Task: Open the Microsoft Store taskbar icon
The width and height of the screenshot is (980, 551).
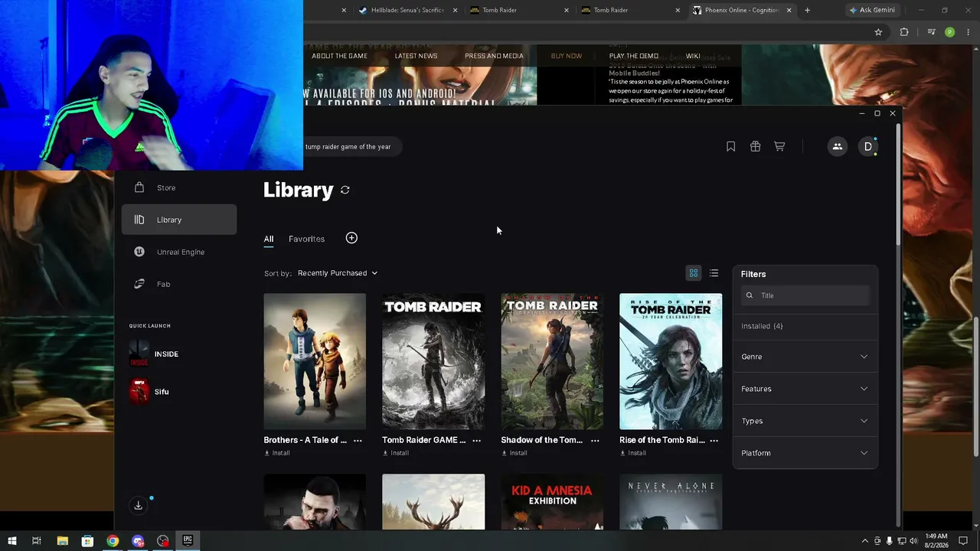Action: pyautogui.click(x=87, y=541)
